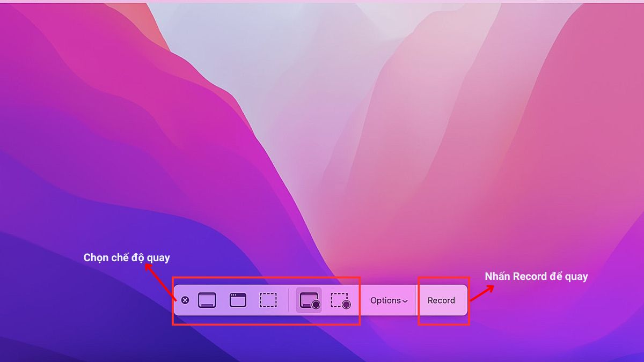644x362 pixels.
Task: Select Capture Selected Window icon
Action: [x=238, y=300]
